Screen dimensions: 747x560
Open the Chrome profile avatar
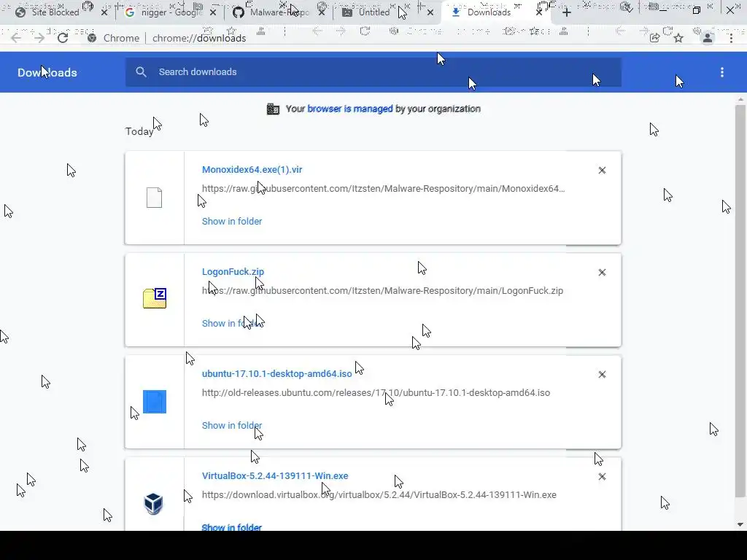(708, 38)
